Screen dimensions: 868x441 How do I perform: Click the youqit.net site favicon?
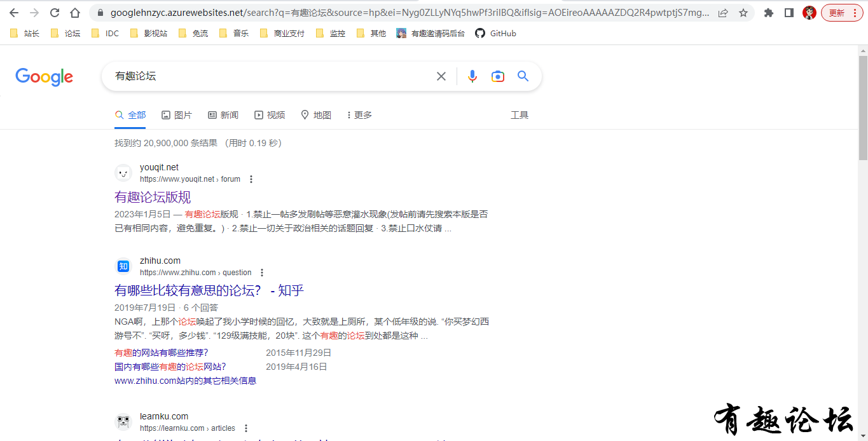click(x=123, y=173)
